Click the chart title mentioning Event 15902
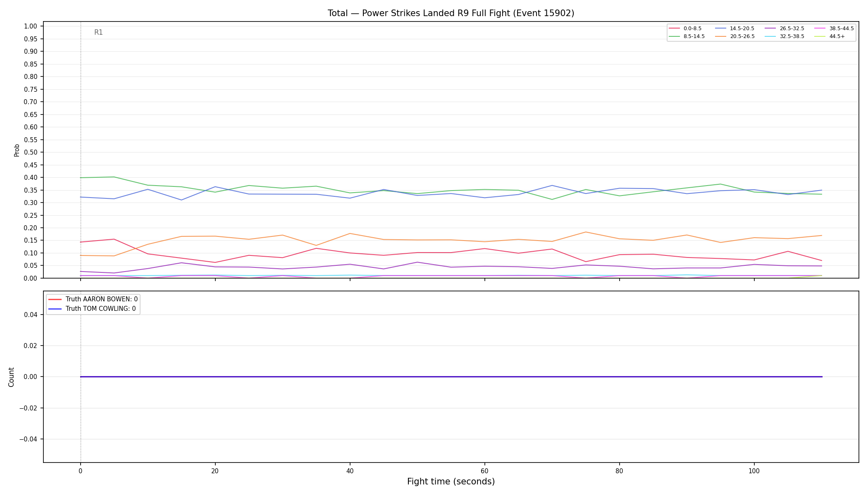The width and height of the screenshot is (868, 496). tap(451, 13)
